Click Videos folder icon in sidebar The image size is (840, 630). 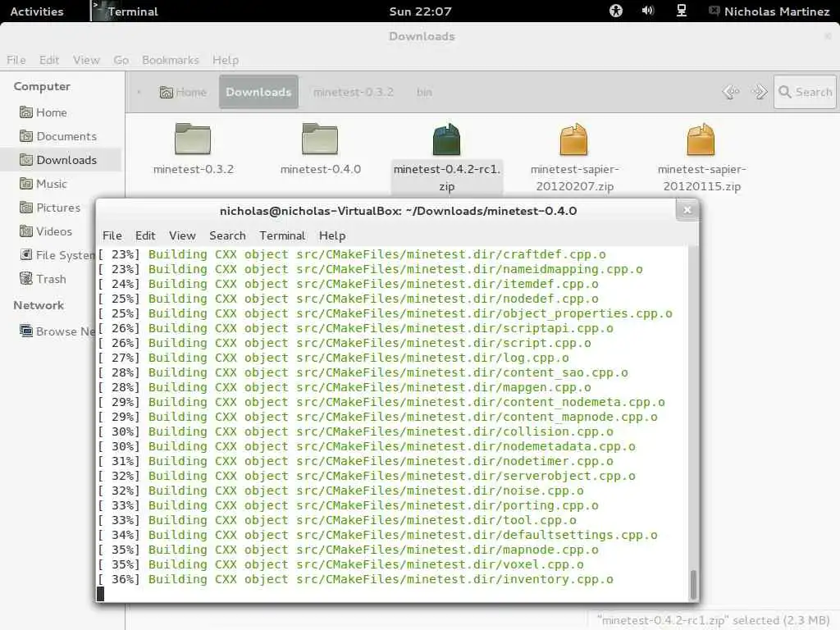pyautogui.click(x=25, y=231)
